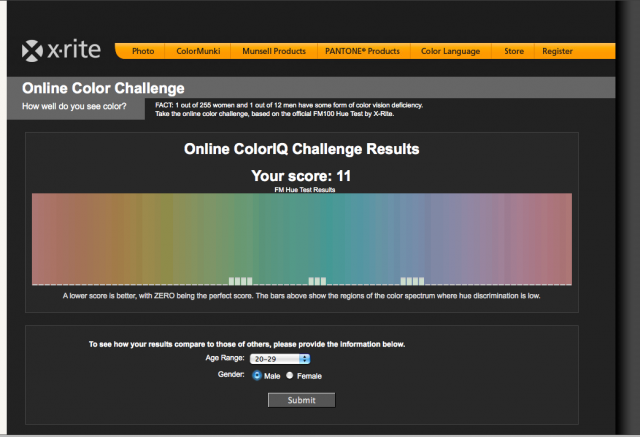
Task: Click the Age Range label
Action: click(x=225, y=358)
